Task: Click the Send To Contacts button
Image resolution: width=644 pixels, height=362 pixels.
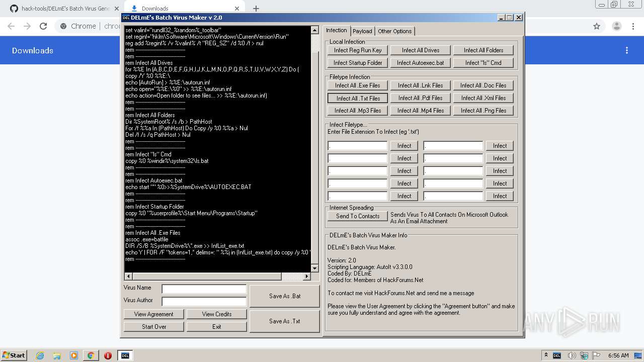Action: 358,216
